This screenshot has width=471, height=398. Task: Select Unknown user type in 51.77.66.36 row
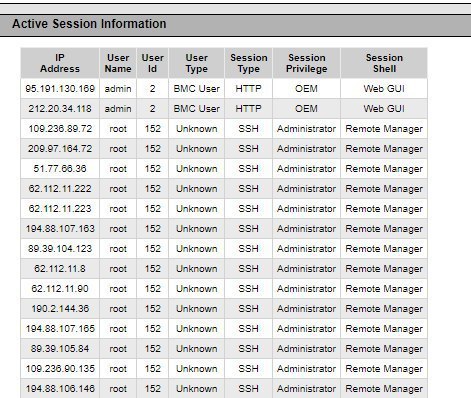pos(197,169)
